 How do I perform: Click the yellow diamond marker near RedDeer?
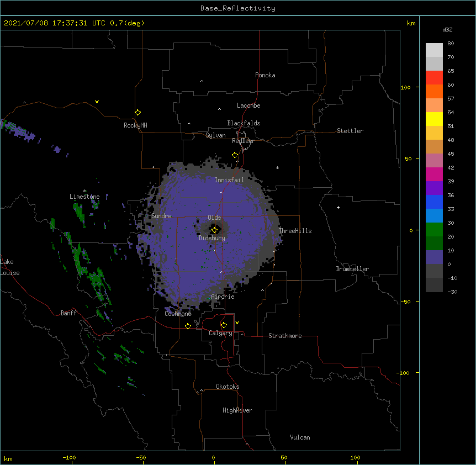click(x=235, y=155)
